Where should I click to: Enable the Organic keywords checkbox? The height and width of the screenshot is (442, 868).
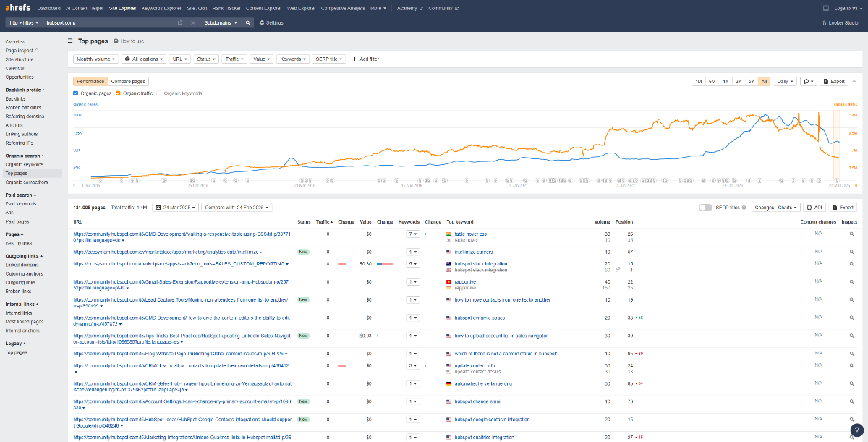[160, 93]
